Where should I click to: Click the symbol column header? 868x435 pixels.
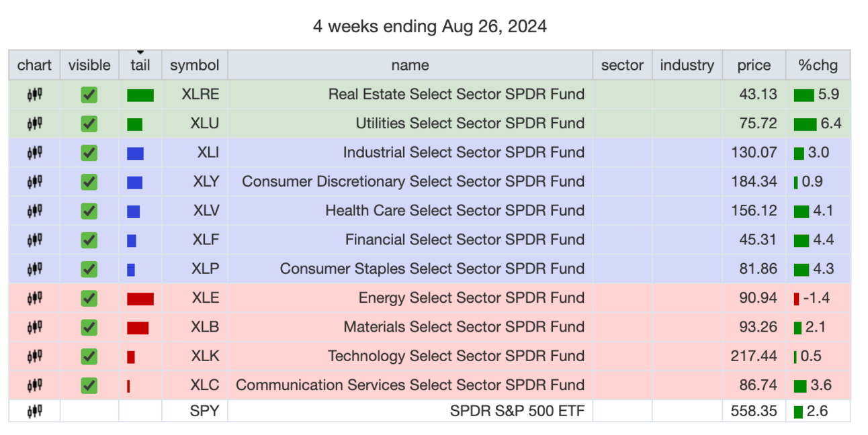tap(194, 65)
